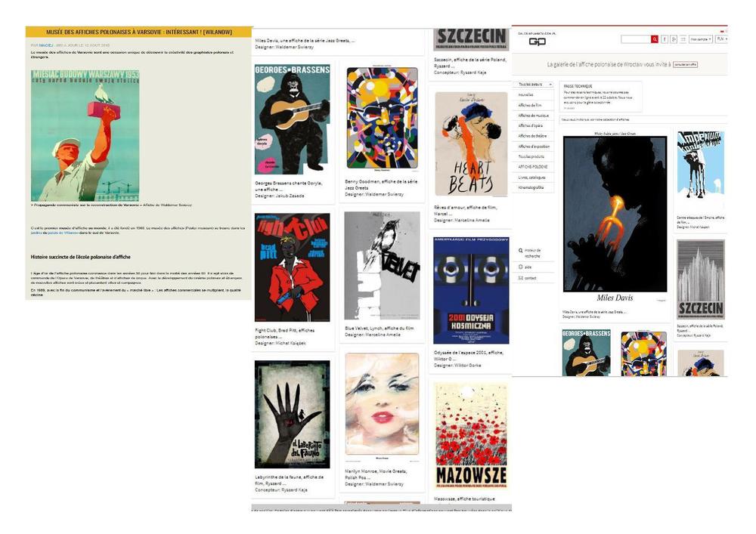Open 'Affiches de film' category
This screenshot has width=756, height=534.
point(530,105)
